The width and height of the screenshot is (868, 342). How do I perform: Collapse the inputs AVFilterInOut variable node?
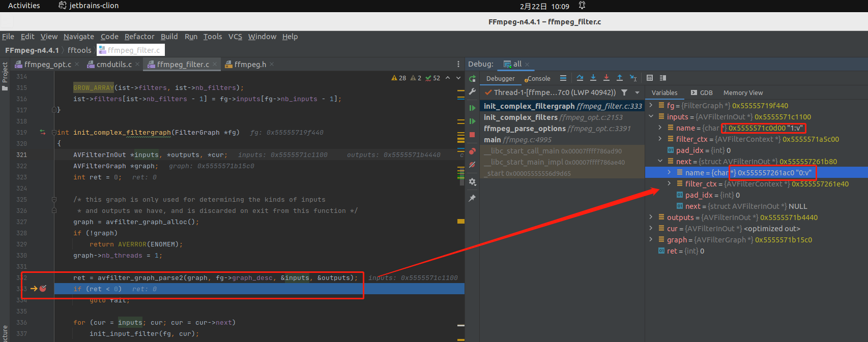click(651, 117)
